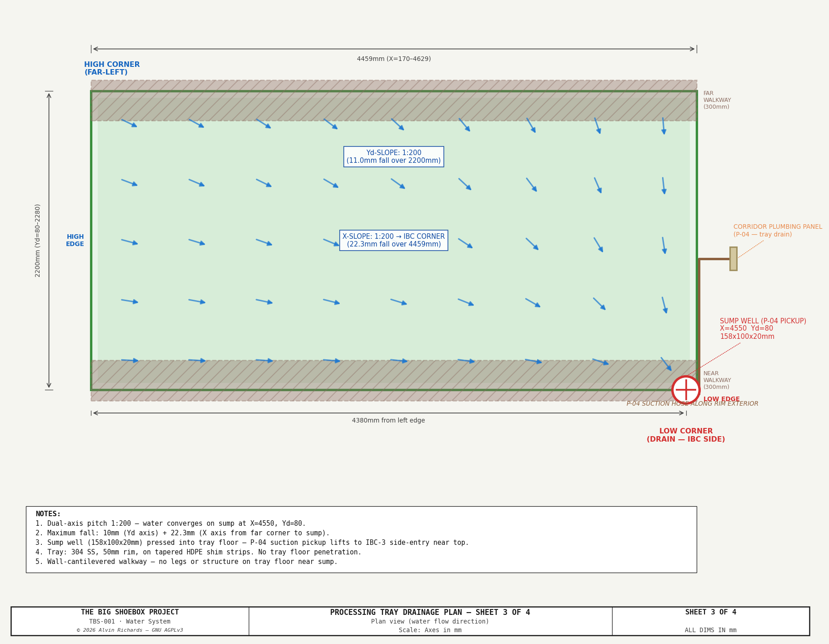This screenshot has width=829, height=644.
Task: Click the 4459mm (X=170–4629) dimension text
Action: pos(394,59)
